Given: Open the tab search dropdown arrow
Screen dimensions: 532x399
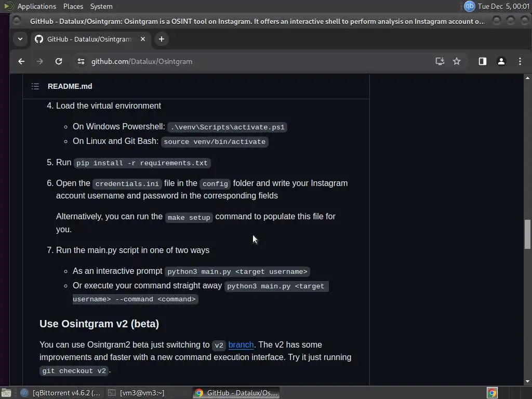Looking at the screenshot, I should (x=20, y=39).
